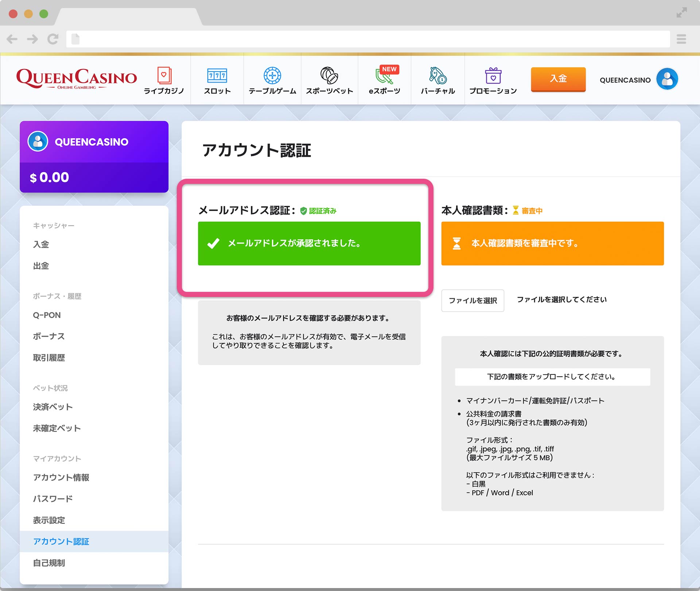The image size is (700, 591).
Task: Click the ライブカジノ nav label
Action: pyautogui.click(x=164, y=91)
